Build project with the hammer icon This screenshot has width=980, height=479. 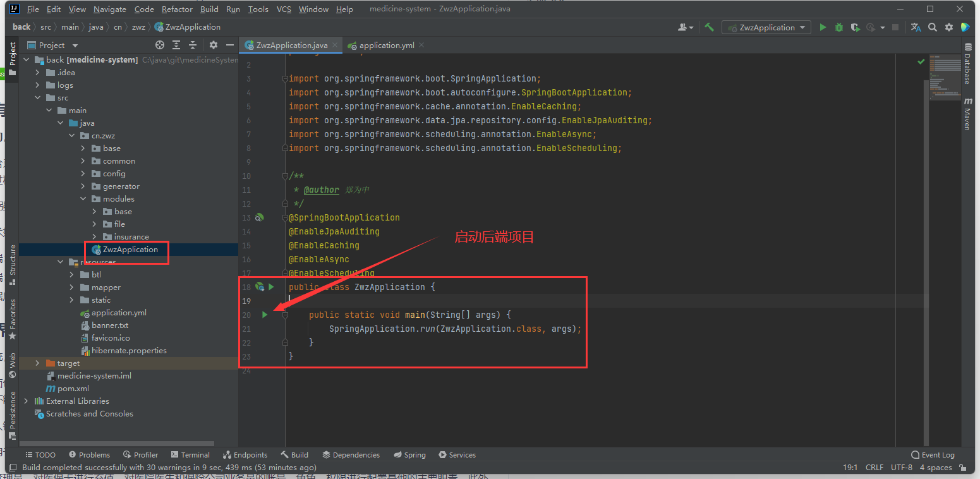tap(710, 27)
